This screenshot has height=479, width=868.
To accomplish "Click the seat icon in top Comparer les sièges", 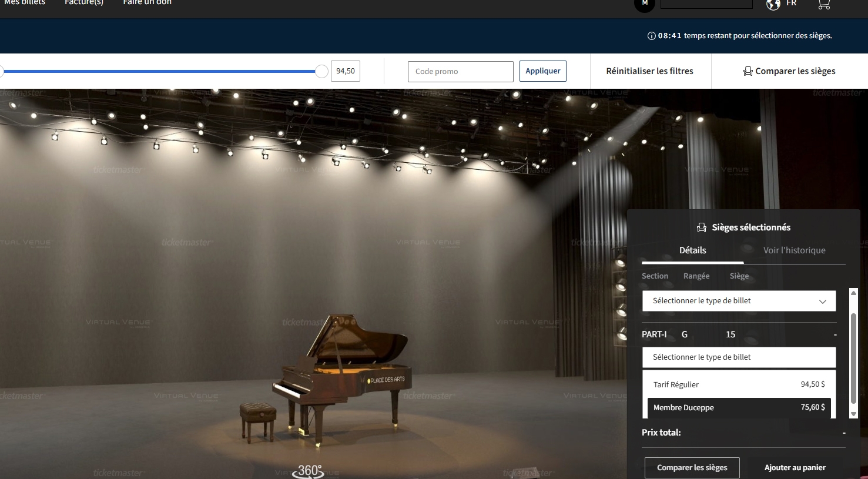I will 748,71.
